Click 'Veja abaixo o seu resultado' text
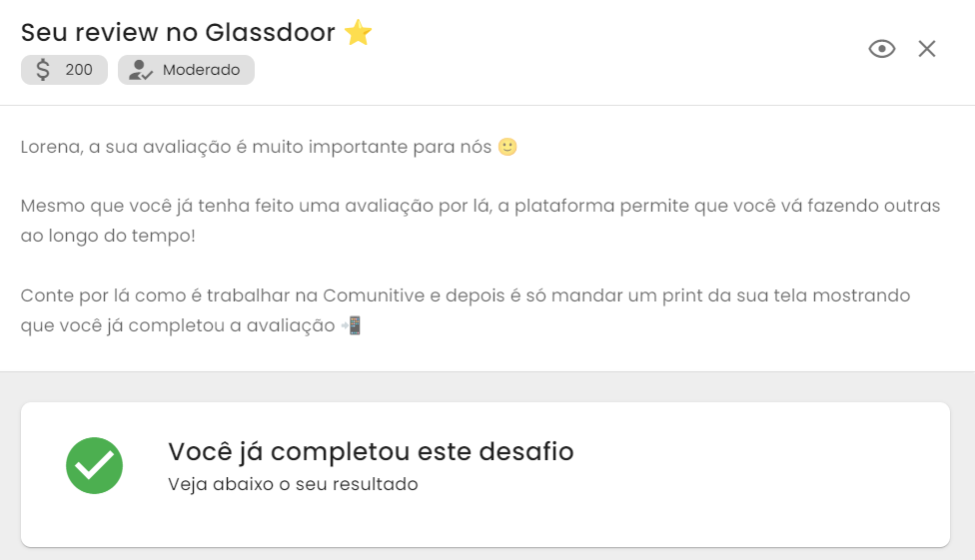975x560 pixels. click(293, 484)
